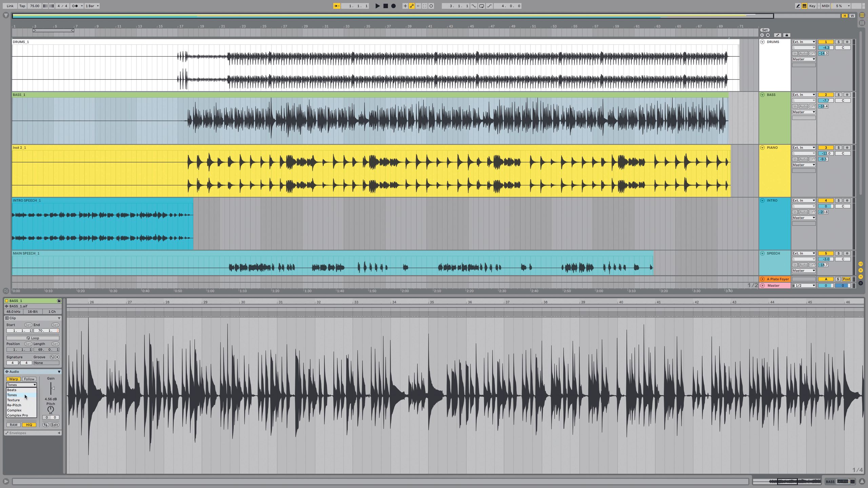
Task: Click the Play button in the transport
Action: tap(377, 6)
